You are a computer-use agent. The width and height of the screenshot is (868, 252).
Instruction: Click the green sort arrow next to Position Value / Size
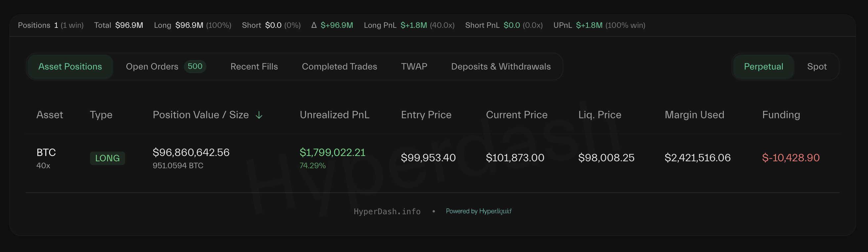pos(259,115)
